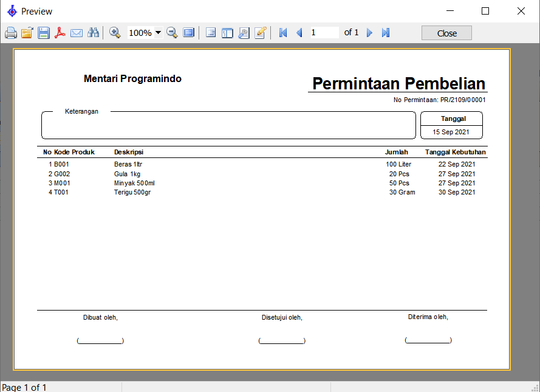This screenshot has width=540, height=392.
Task: Click quantity '50 Pcs'
Action: click(x=399, y=183)
